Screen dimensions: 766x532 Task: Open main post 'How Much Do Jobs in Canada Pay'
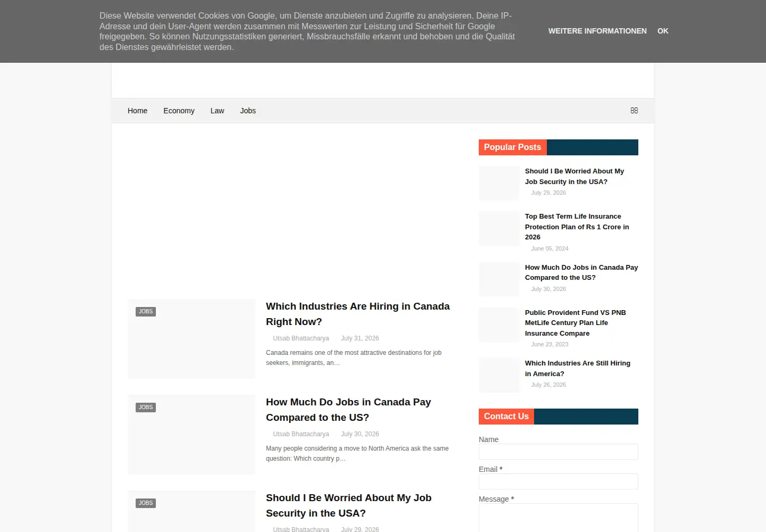tap(348, 410)
